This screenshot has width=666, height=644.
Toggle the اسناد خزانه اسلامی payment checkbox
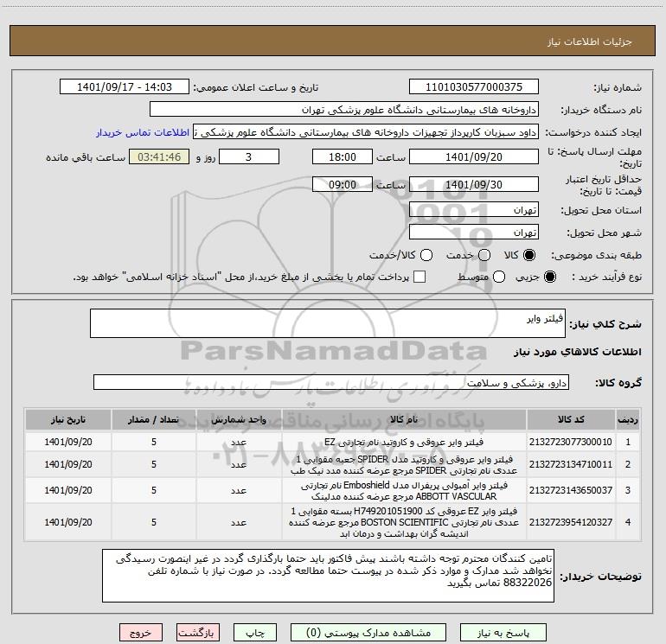click(419, 277)
